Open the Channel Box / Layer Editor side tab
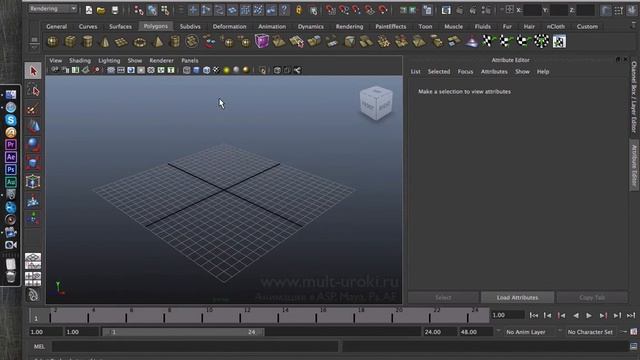Image resolution: width=640 pixels, height=360 pixels. coord(634,97)
